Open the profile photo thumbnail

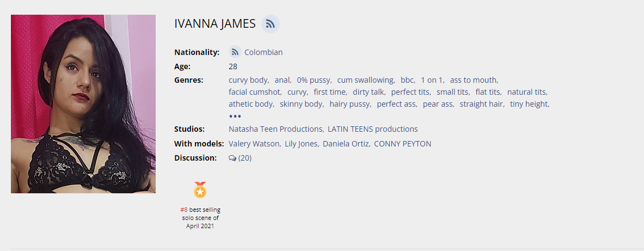83,104
